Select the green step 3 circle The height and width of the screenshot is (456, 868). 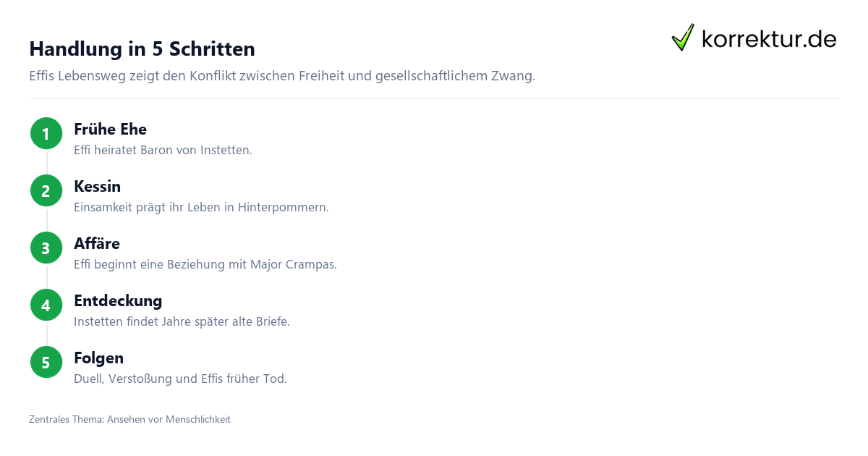(x=46, y=248)
